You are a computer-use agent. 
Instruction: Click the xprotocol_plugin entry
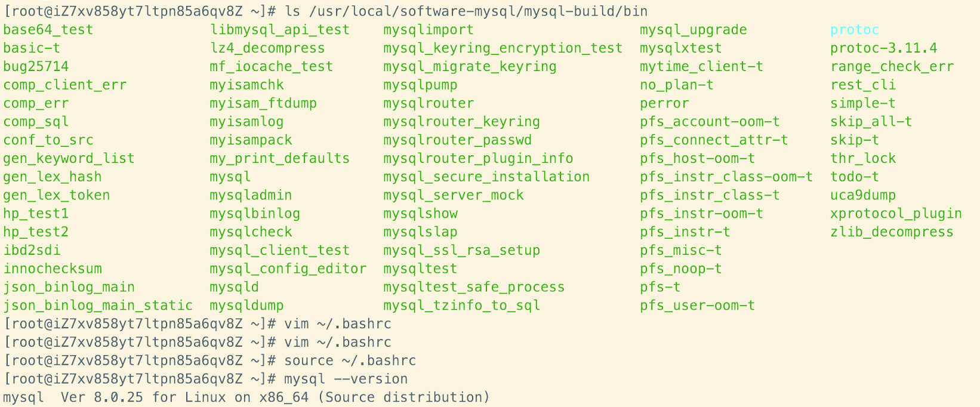click(895, 214)
